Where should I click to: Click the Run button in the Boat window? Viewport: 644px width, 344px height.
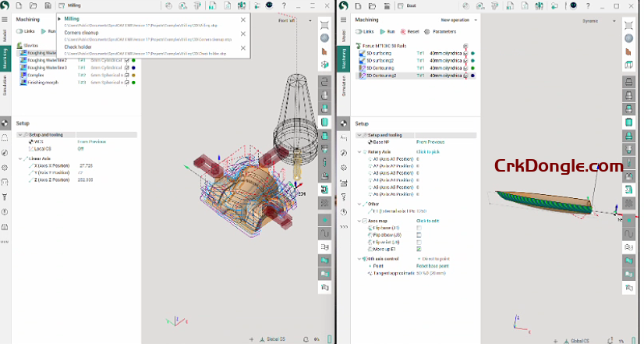coord(386,32)
